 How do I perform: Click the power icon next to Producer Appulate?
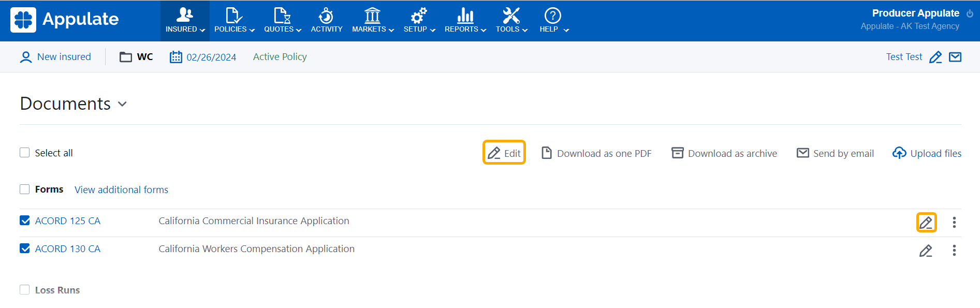click(x=970, y=13)
